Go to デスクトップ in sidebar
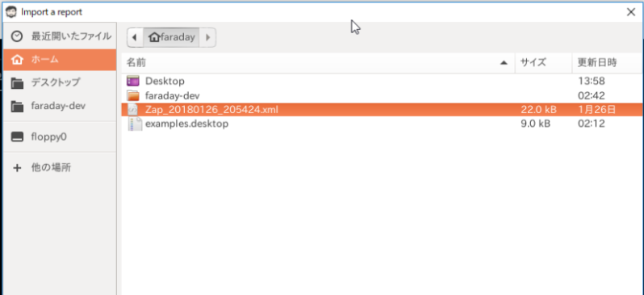 60,82
